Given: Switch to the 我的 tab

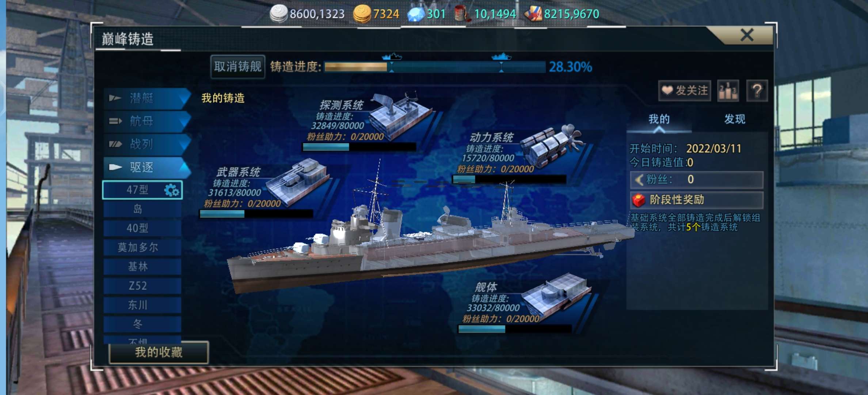Looking at the screenshot, I should (x=659, y=119).
